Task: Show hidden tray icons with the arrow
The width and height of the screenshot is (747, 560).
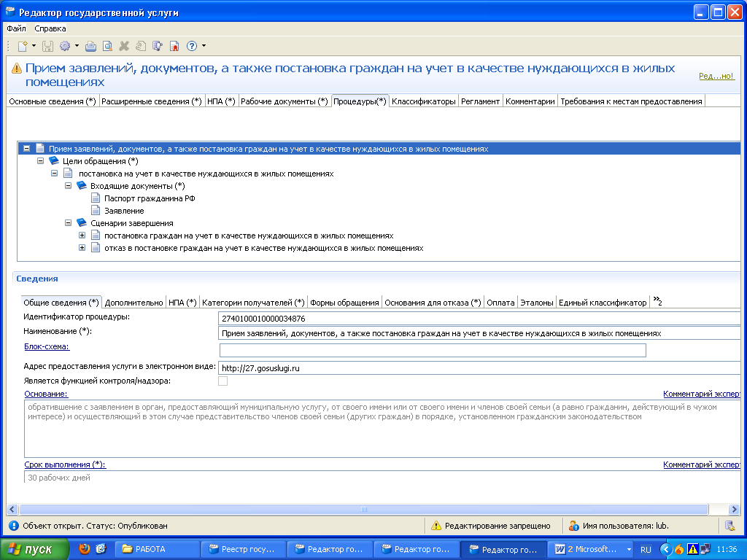Action: (667, 550)
